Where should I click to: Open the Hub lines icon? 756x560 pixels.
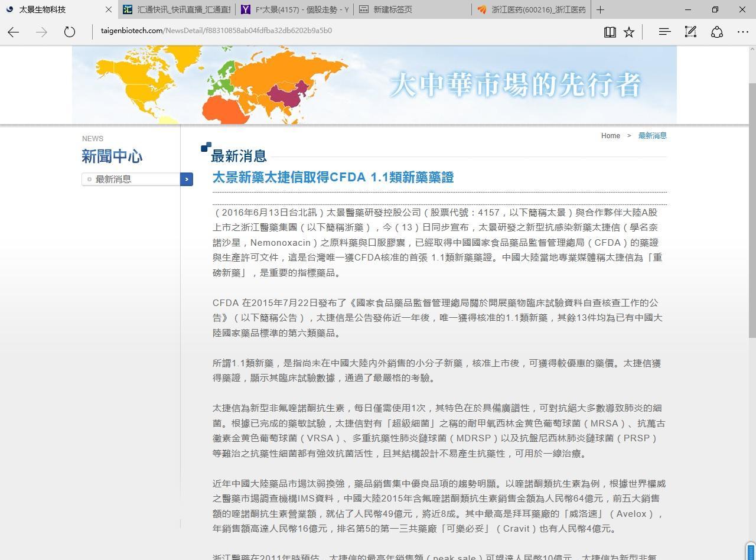click(x=664, y=32)
